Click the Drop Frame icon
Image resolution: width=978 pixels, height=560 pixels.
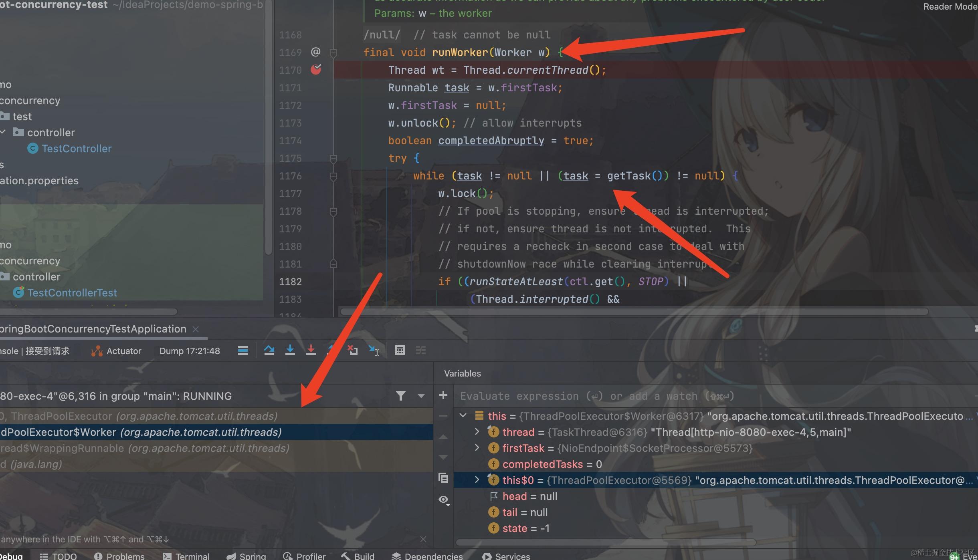click(352, 351)
